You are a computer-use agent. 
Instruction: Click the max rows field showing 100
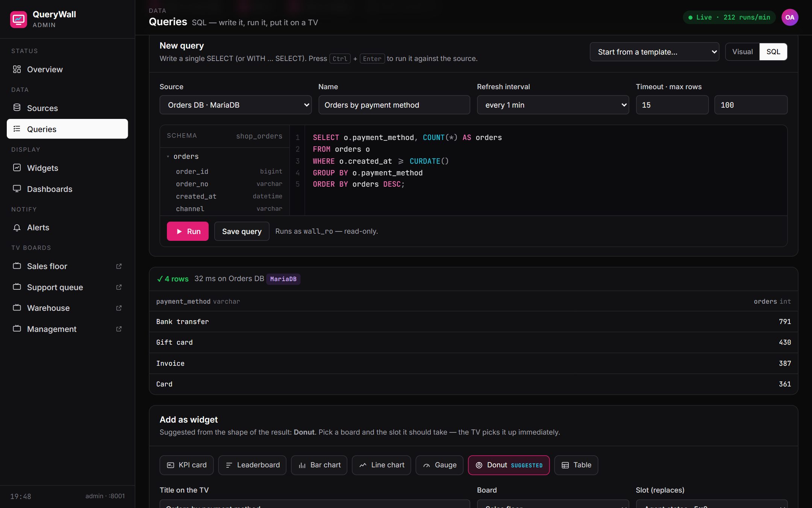[x=751, y=105]
